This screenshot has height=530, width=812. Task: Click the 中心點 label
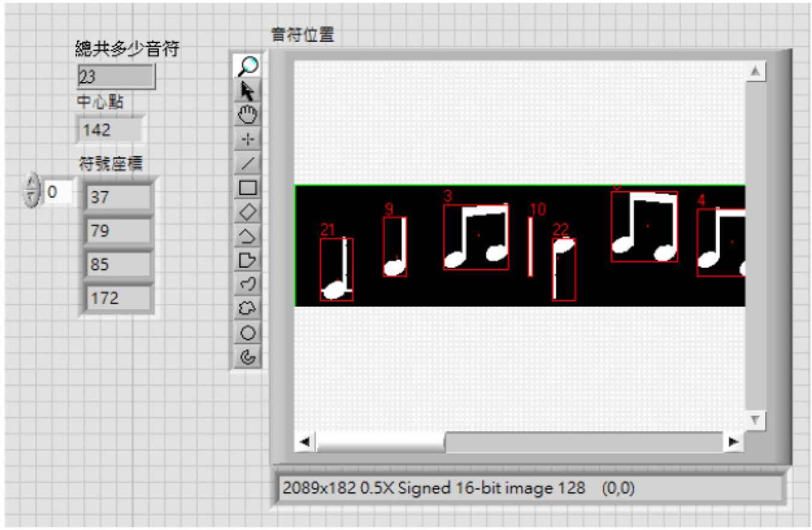click(x=100, y=102)
